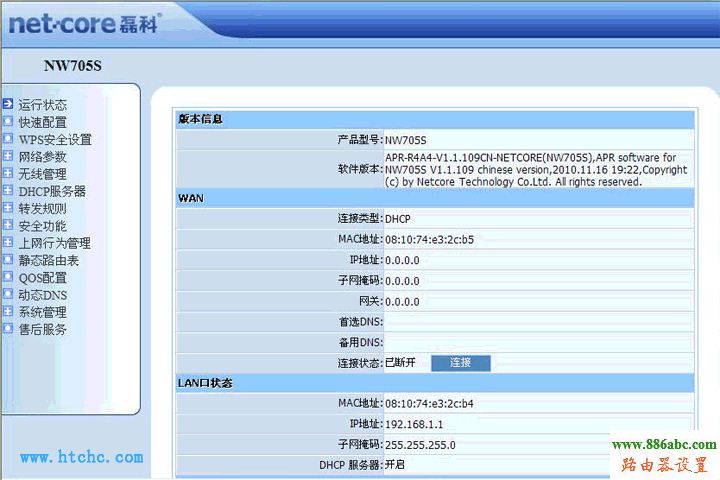This screenshot has width=720, height=480.
Task: Select the 售后服务 link in sidebar
Action: (x=43, y=329)
